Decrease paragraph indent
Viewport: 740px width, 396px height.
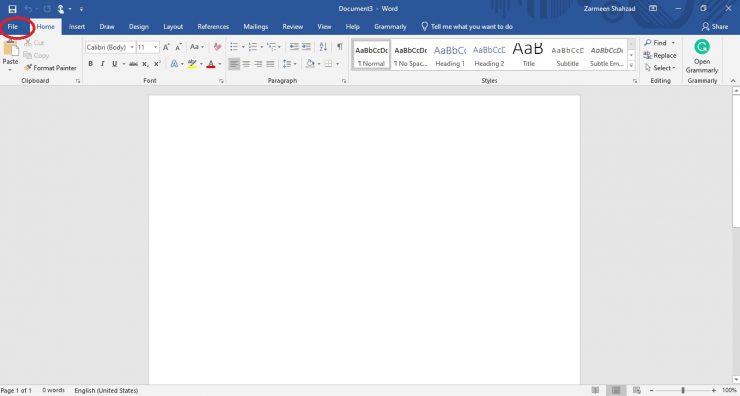pyautogui.click(x=294, y=47)
